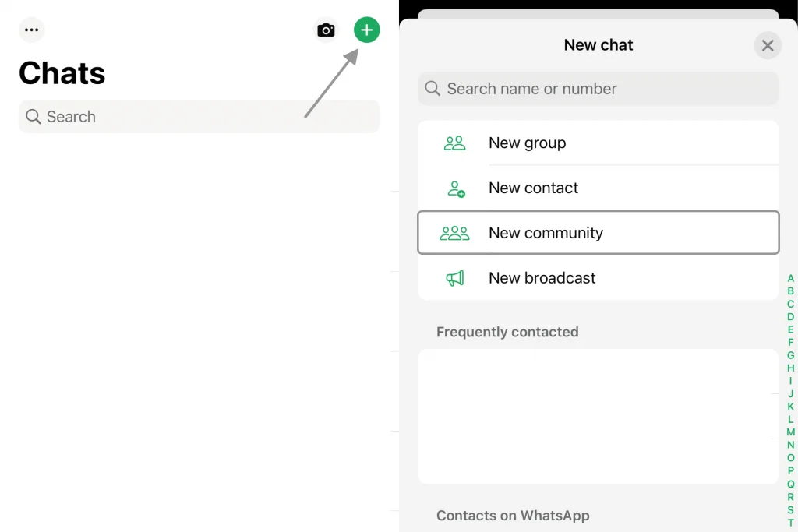The image size is (798, 532).
Task: Click the magnifier in Chats search bar
Action: (x=33, y=117)
